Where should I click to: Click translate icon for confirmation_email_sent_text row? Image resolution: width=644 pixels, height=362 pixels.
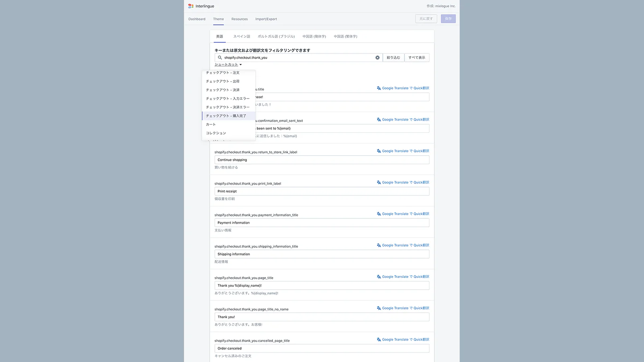[379, 119]
